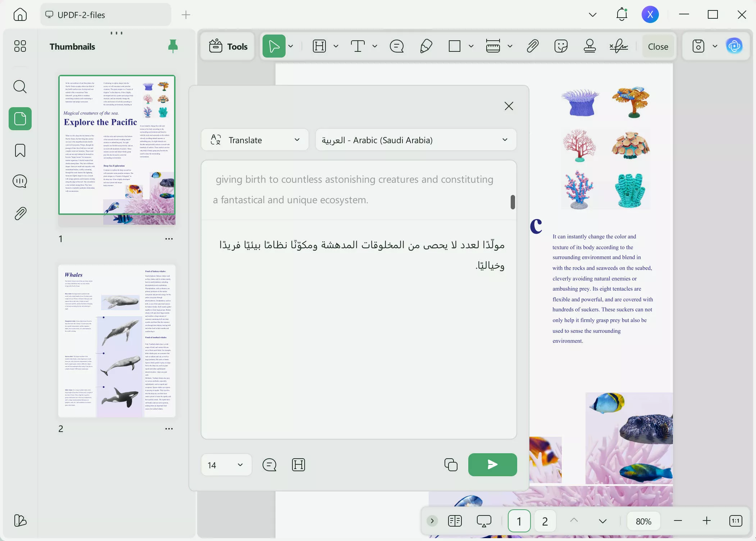Toggle the two-page reading view
Viewport: 756px width, 541px height.
pyautogui.click(x=455, y=521)
